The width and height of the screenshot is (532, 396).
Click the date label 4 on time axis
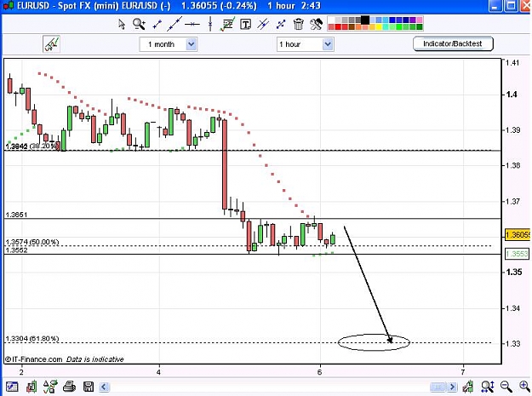(x=158, y=372)
